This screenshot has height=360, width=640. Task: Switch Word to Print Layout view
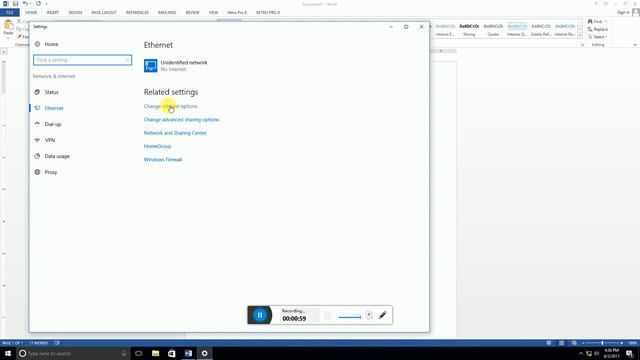click(x=562, y=343)
